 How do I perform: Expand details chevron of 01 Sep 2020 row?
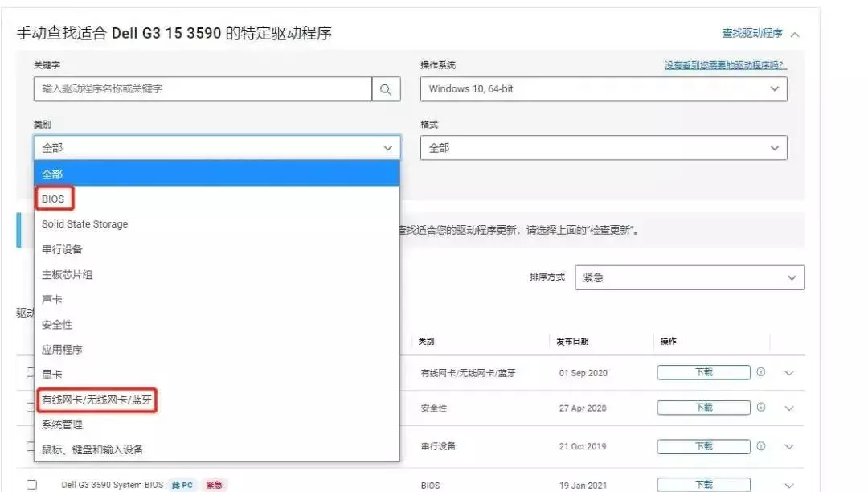click(x=789, y=373)
